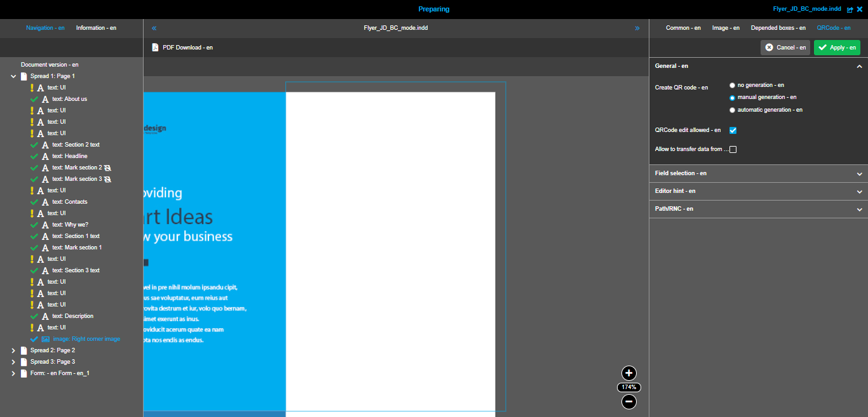Viewport: 868px width, 417px height.
Task: Click the zoom-out minus icon
Action: (628, 401)
